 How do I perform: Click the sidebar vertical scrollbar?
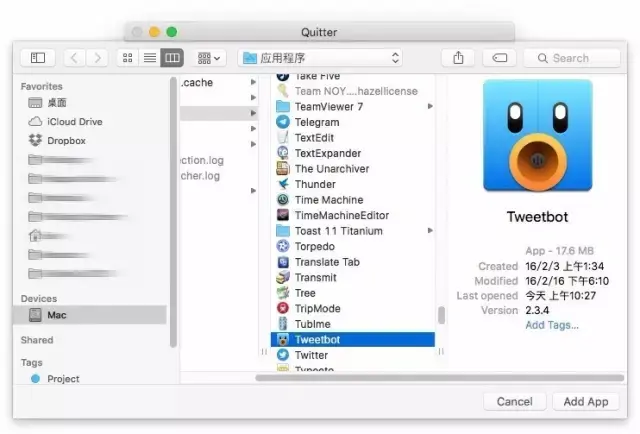[x=173, y=212]
